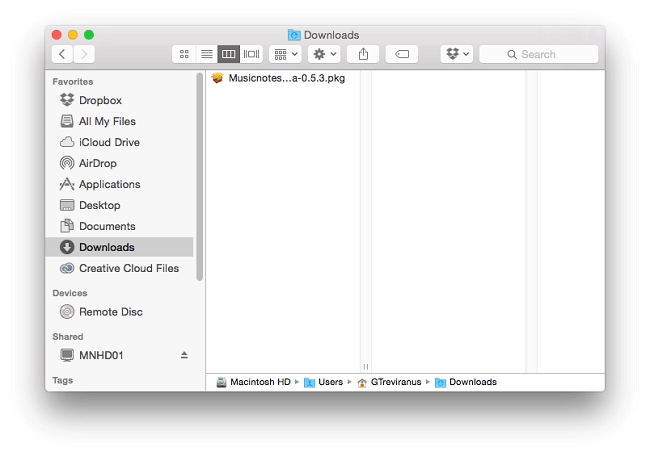The image size is (650, 456).
Task: Go back with the left chevron button
Action: click(x=62, y=54)
